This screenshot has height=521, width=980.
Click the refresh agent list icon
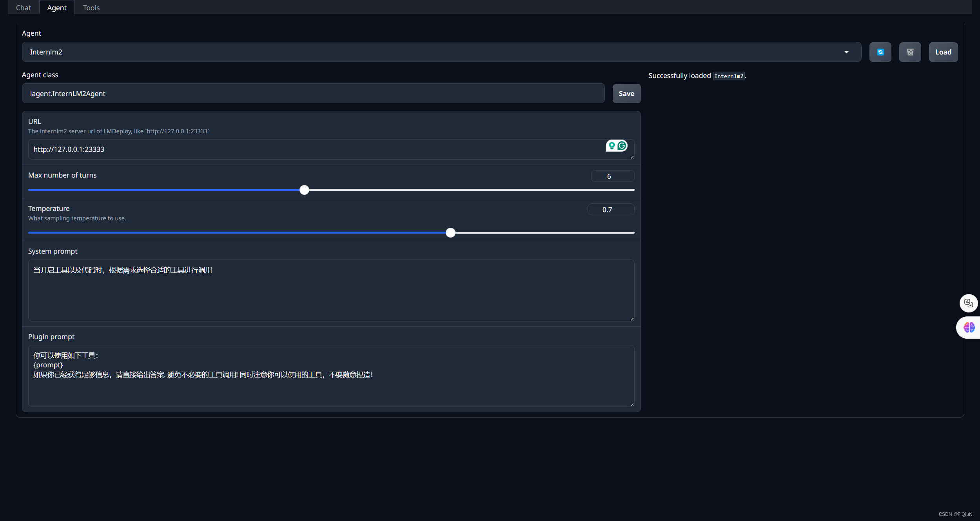[880, 52]
